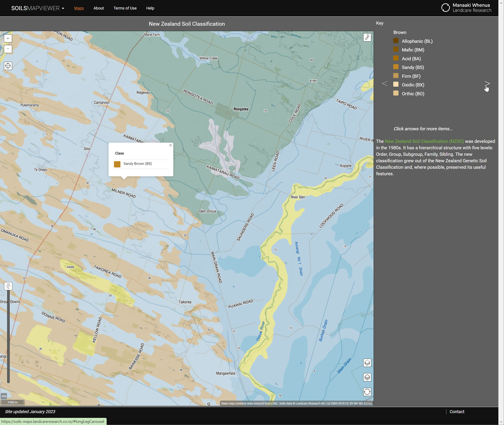Click the Sandy (BS) legend swatch

pyautogui.click(x=396, y=67)
